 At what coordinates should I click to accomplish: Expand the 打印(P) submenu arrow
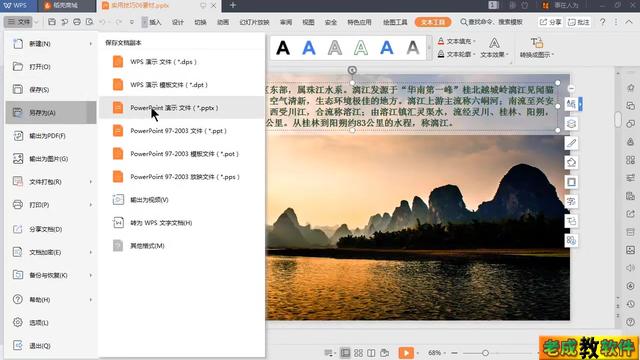[x=91, y=204]
